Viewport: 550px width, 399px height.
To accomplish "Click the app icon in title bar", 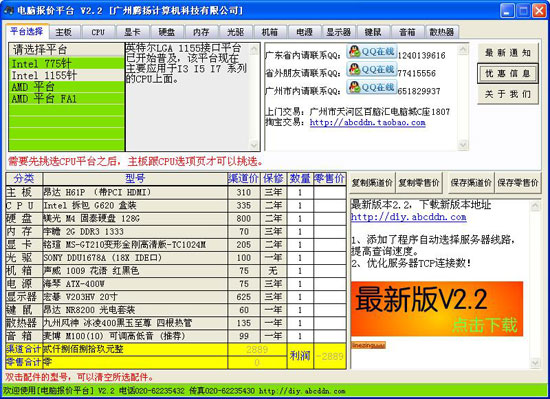I will [8, 11].
